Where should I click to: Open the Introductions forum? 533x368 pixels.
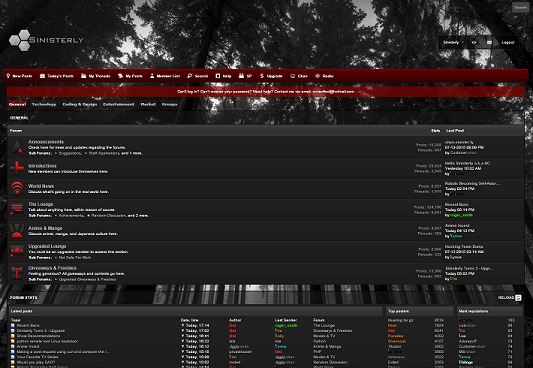click(42, 166)
